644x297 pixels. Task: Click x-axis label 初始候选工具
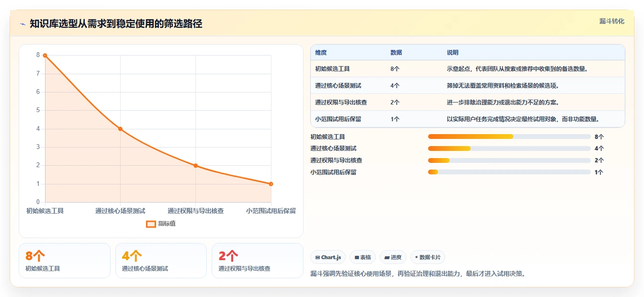pos(45,211)
